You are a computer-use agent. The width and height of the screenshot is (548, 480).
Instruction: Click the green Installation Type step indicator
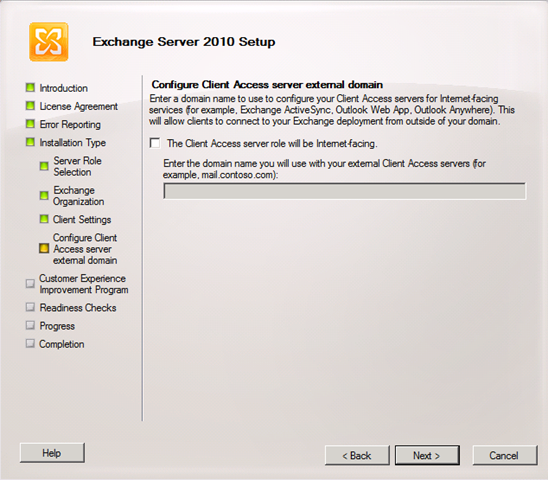(30, 142)
